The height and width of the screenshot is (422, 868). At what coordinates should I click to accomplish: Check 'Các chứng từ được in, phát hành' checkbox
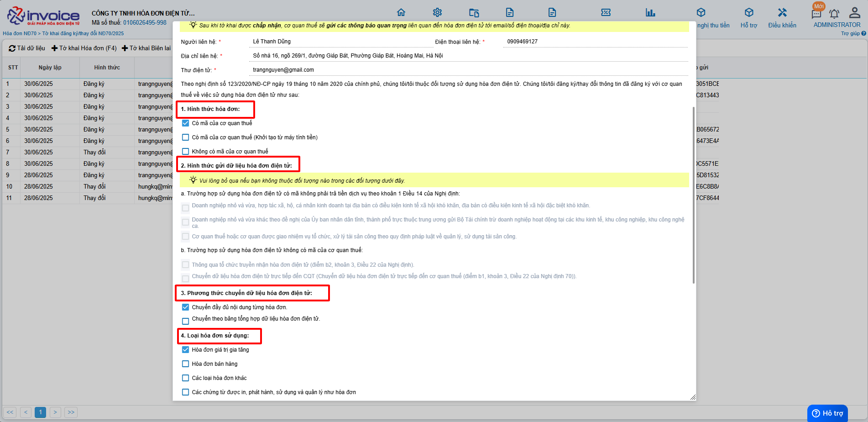pos(185,392)
